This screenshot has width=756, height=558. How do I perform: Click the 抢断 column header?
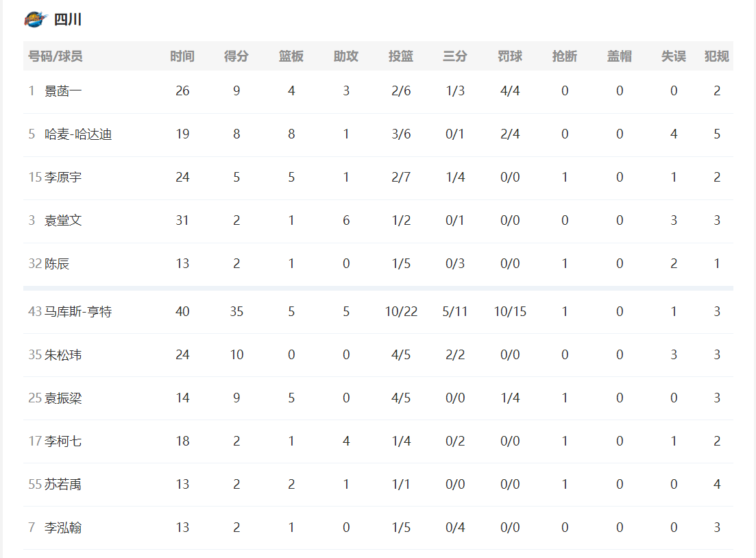click(x=565, y=56)
